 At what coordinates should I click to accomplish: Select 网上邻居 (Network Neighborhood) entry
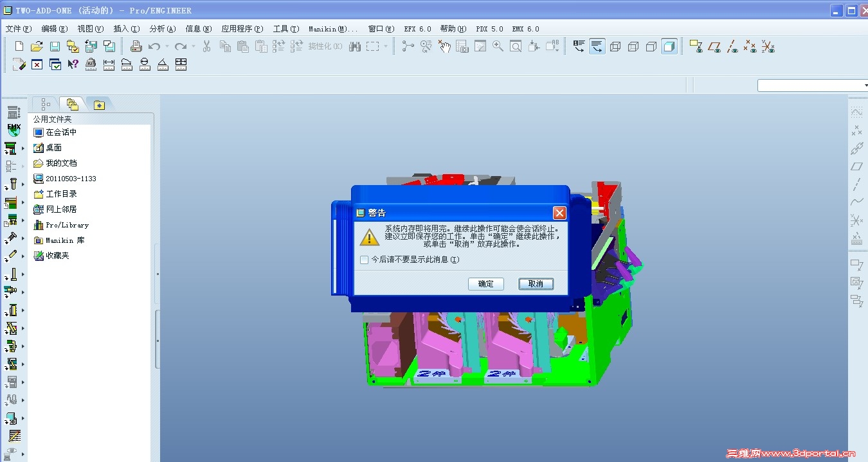coord(55,209)
